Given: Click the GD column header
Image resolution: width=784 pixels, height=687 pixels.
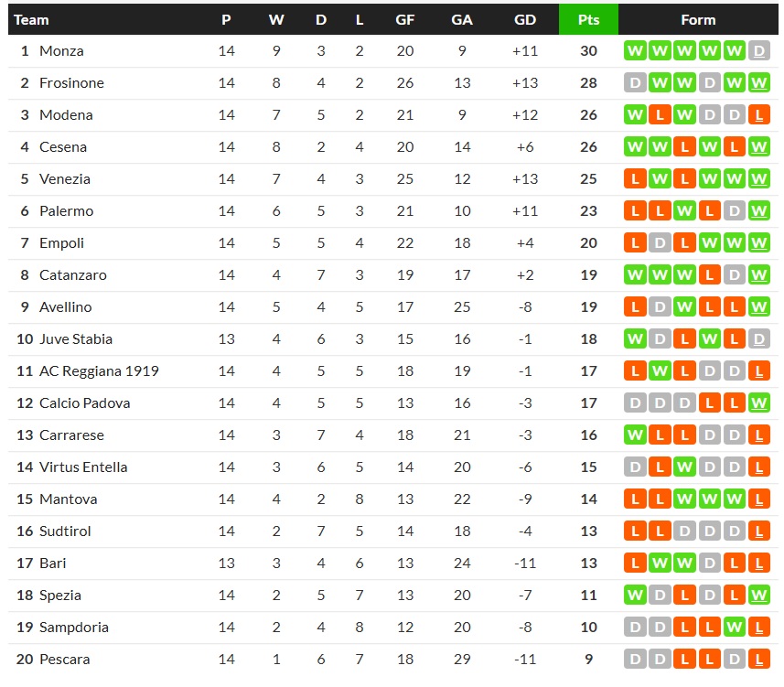Looking at the screenshot, I should pyautogui.click(x=525, y=20).
